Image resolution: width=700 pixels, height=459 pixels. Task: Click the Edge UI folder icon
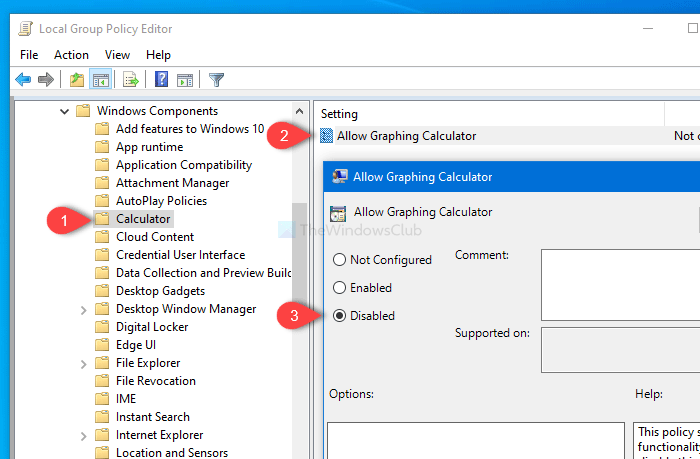click(102, 345)
